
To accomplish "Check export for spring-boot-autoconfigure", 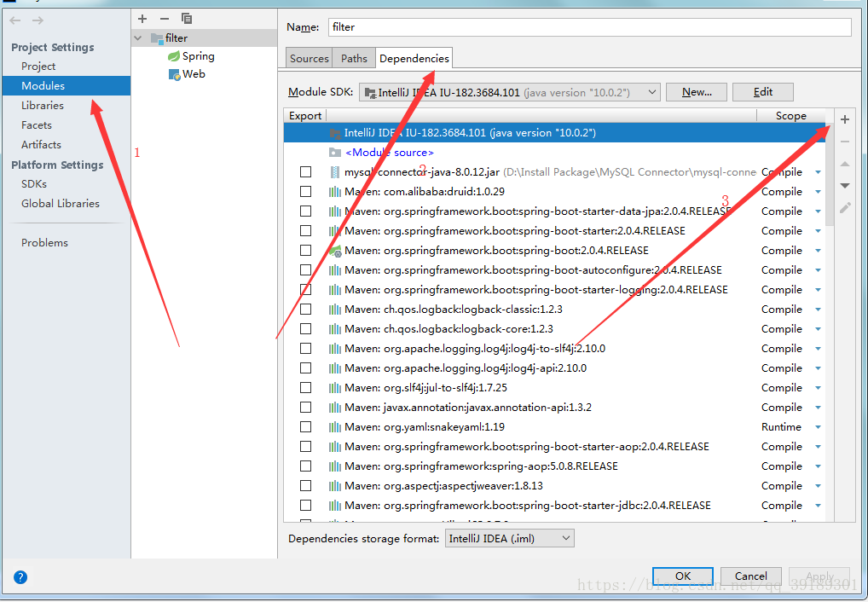I will pyautogui.click(x=305, y=269).
